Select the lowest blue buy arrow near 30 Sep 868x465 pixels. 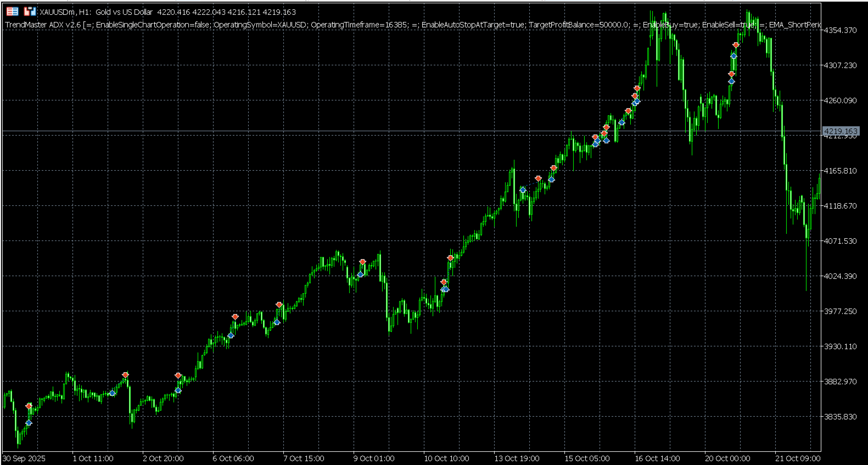pos(29,422)
